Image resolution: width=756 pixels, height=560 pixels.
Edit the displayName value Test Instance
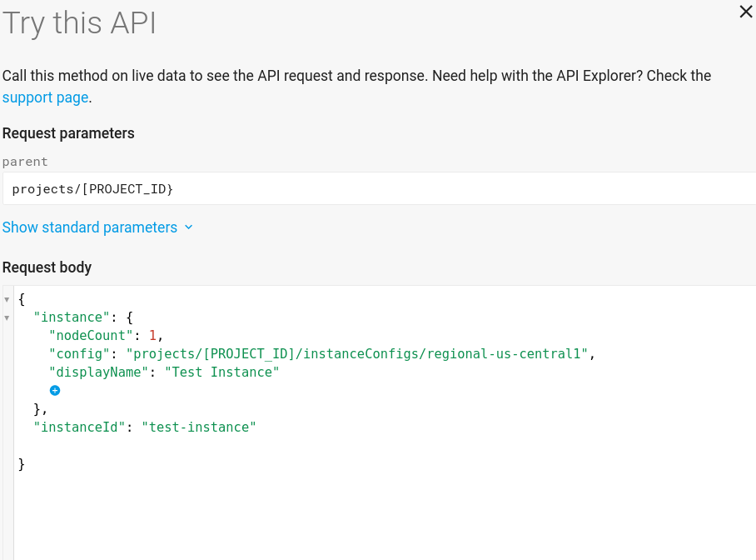coord(222,372)
